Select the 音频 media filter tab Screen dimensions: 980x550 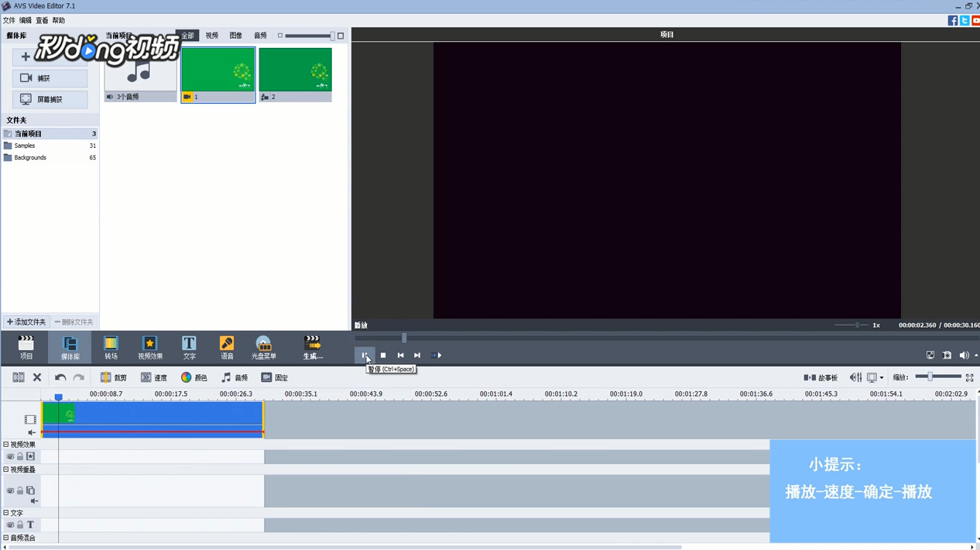tap(260, 36)
